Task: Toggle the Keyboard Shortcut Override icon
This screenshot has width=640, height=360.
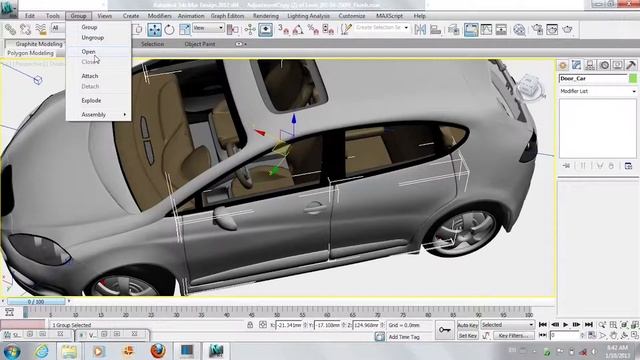Action: pyautogui.click(x=265, y=29)
